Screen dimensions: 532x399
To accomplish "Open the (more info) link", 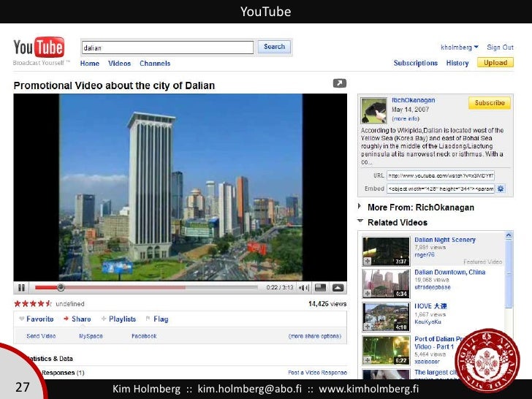I will (x=406, y=118).
